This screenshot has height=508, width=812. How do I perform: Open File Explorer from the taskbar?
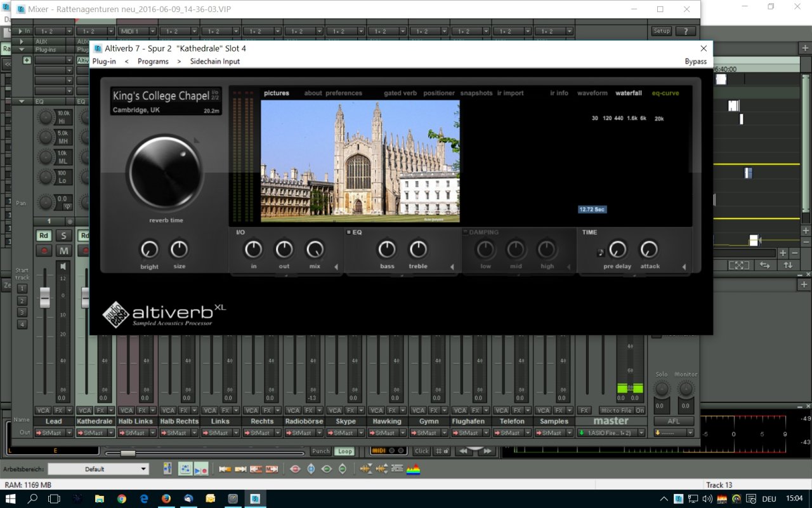coord(99,498)
